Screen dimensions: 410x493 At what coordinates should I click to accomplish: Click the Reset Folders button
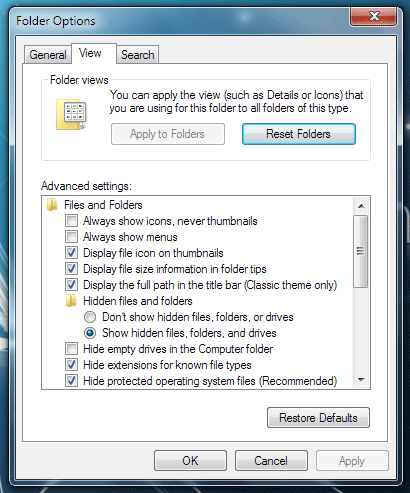pyautogui.click(x=299, y=134)
